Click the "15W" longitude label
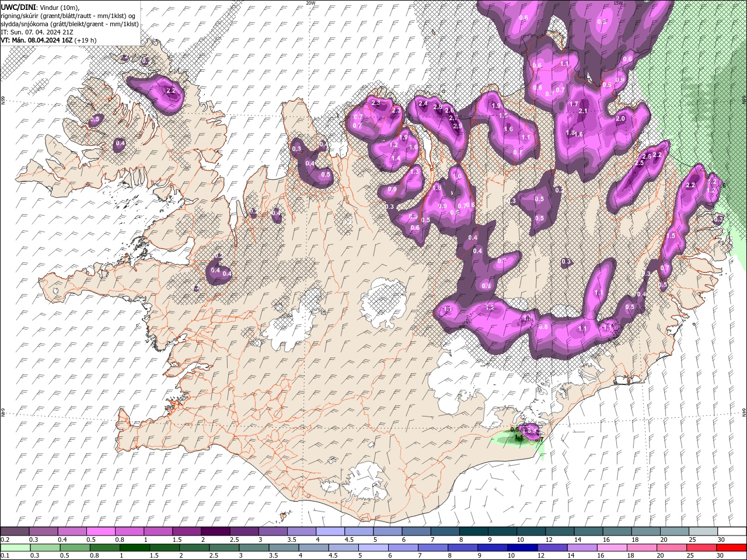747x560 pixels. (618, 3)
